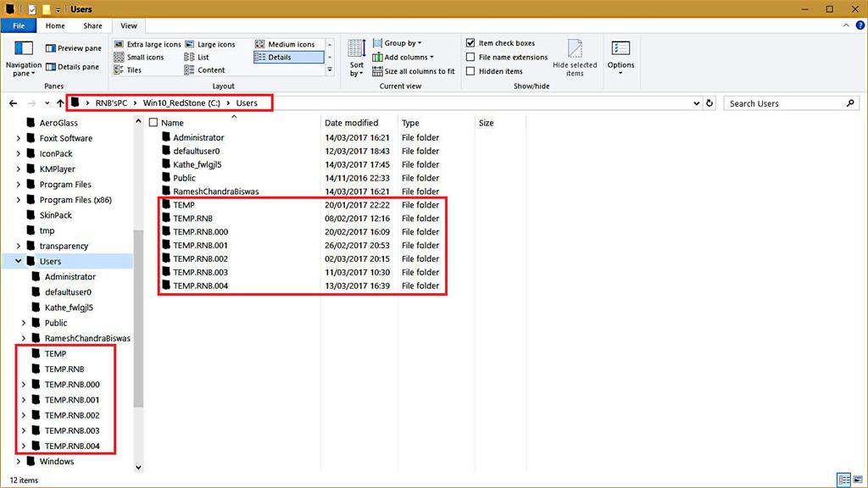Select the View ribbon tab

click(129, 26)
